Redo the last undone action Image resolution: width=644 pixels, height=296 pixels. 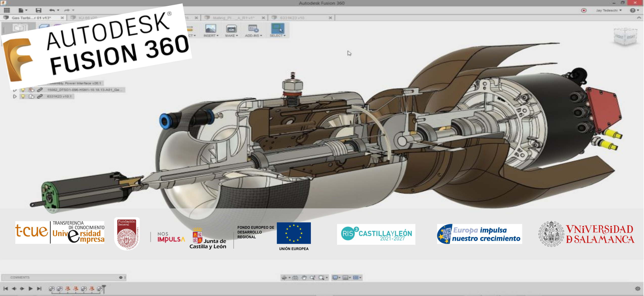coord(67,10)
